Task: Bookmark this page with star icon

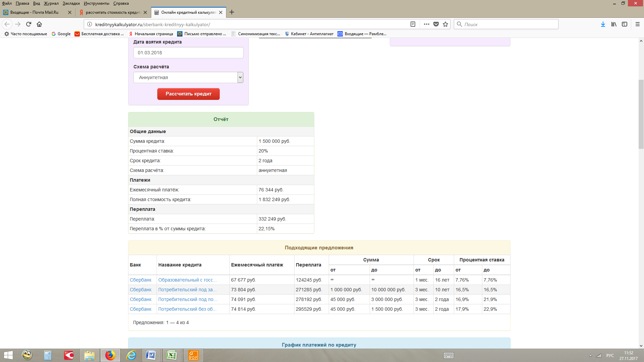Action: click(x=445, y=24)
